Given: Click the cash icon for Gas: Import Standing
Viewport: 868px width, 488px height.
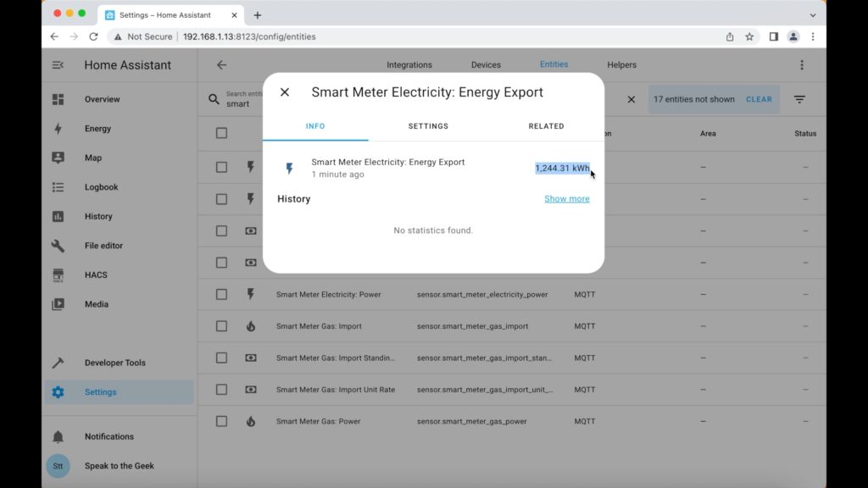Looking at the screenshot, I should pos(251,358).
